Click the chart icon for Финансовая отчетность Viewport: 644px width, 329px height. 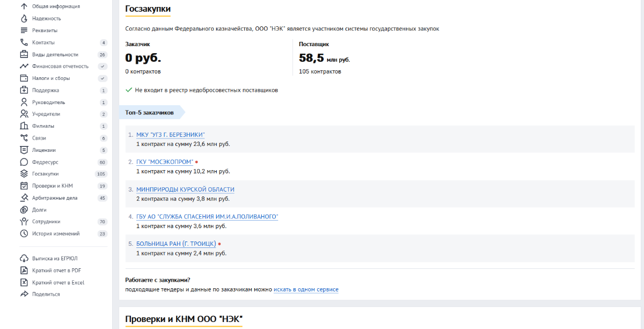click(x=24, y=66)
